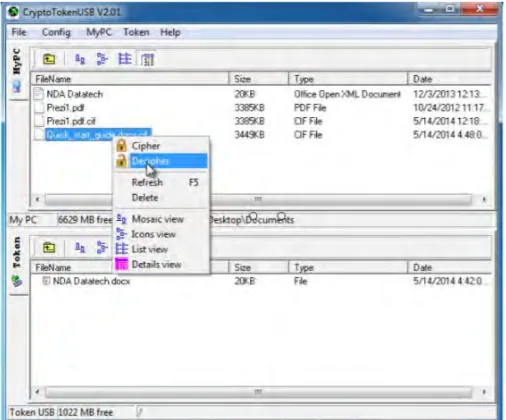
Task: Choose Refresh from the context menu
Action: [x=161, y=182]
